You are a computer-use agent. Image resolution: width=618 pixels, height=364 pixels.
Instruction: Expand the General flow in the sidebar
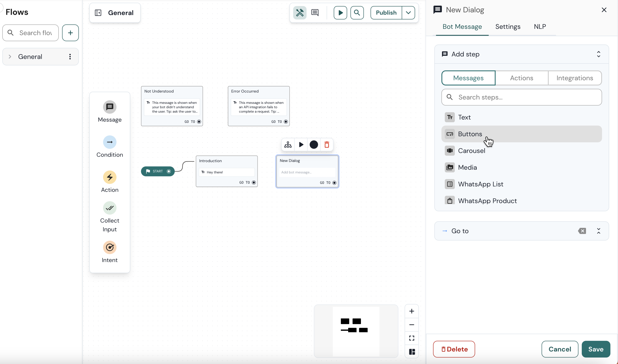click(x=10, y=56)
